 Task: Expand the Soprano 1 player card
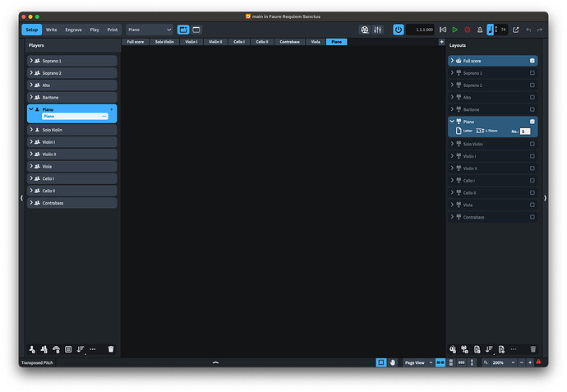tap(31, 60)
